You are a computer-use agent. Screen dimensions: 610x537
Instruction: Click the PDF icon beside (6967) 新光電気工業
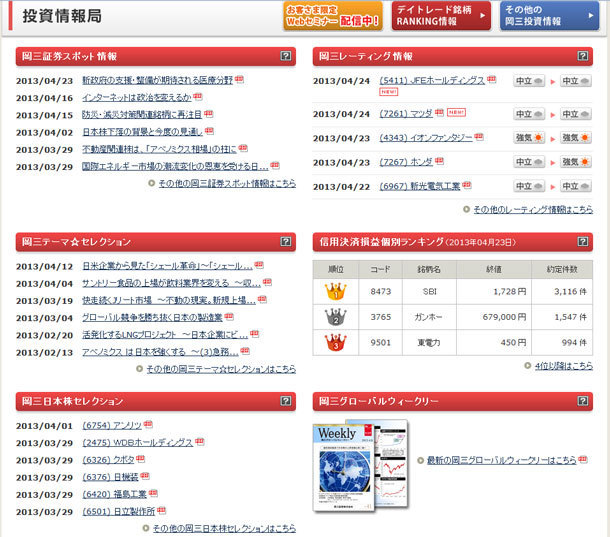coord(467,184)
